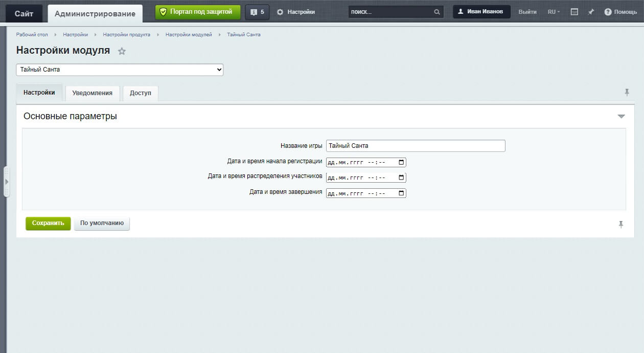This screenshot has height=353, width=644.
Task: Click the favorites star next to Настройки модуля
Action: (122, 51)
